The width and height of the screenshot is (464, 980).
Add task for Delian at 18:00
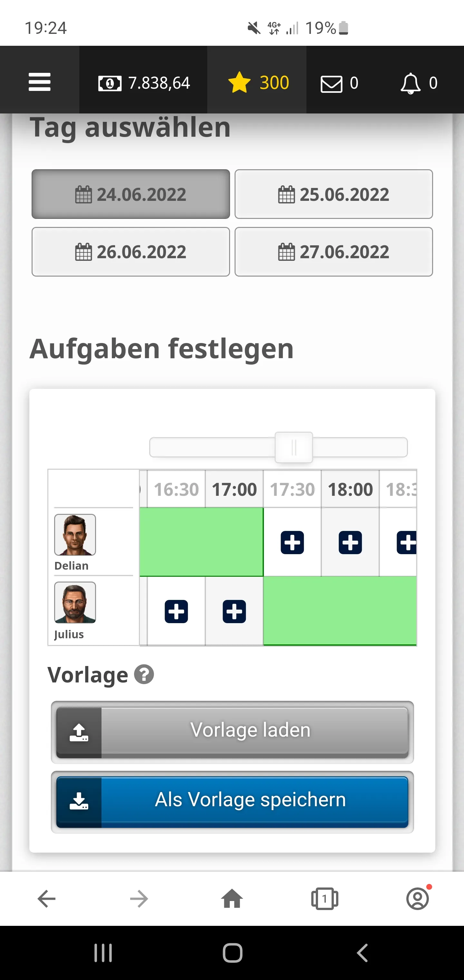click(x=350, y=543)
